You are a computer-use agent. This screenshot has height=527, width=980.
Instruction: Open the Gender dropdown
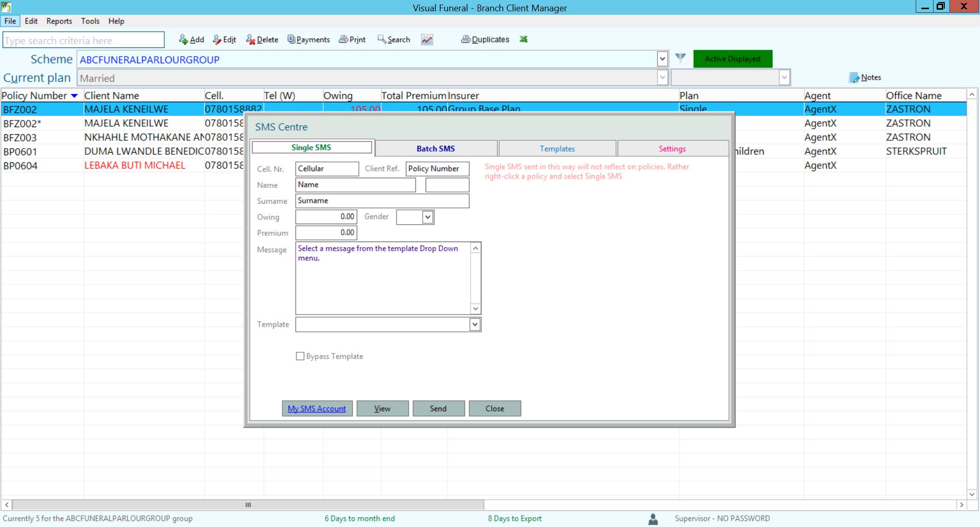point(428,217)
